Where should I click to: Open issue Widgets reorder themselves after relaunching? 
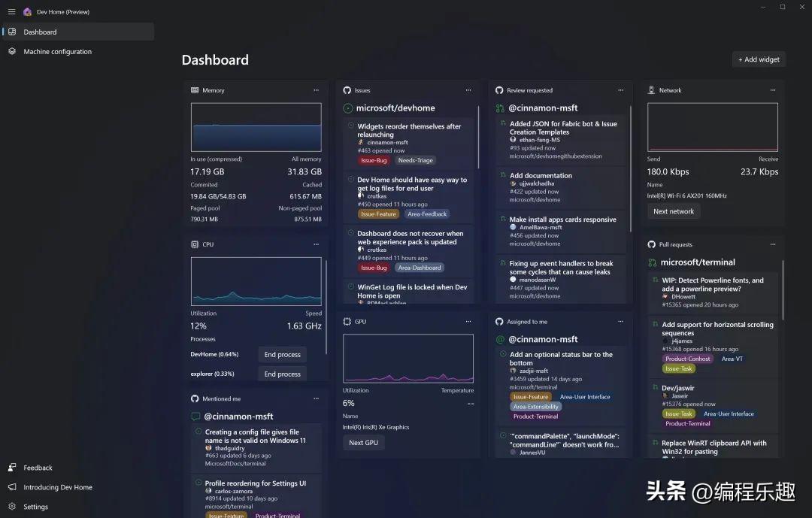(408, 144)
